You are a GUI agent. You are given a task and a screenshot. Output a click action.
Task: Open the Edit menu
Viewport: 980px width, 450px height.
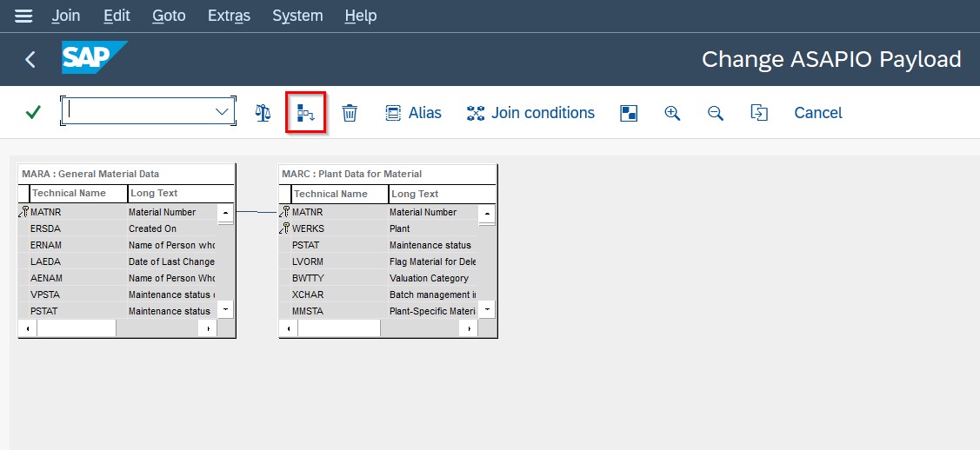coord(117,16)
